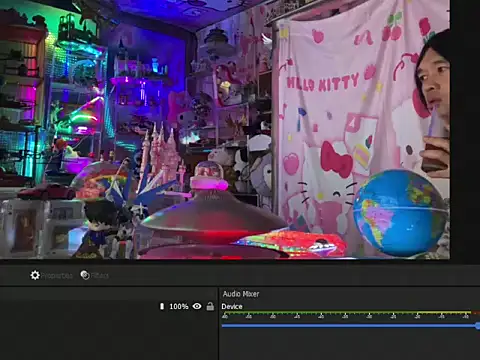
Task: Click the webcam preview canvas
Action: (225, 129)
